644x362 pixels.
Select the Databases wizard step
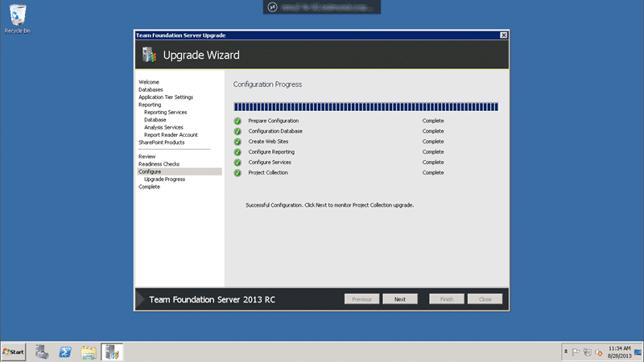(151, 89)
